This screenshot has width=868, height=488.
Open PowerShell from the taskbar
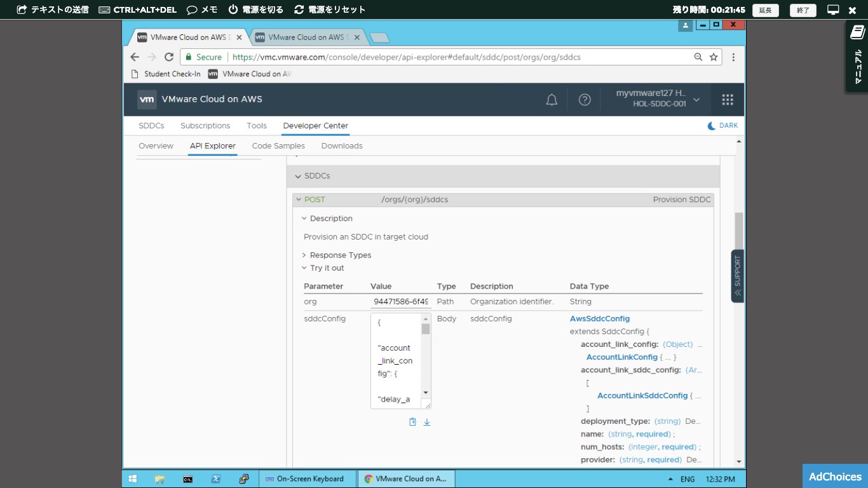(216, 479)
